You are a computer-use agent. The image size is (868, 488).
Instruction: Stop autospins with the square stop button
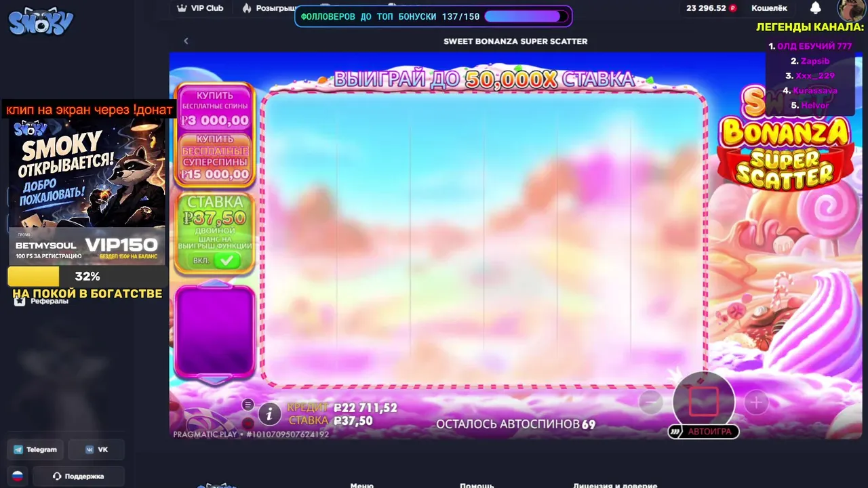[x=704, y=401]
